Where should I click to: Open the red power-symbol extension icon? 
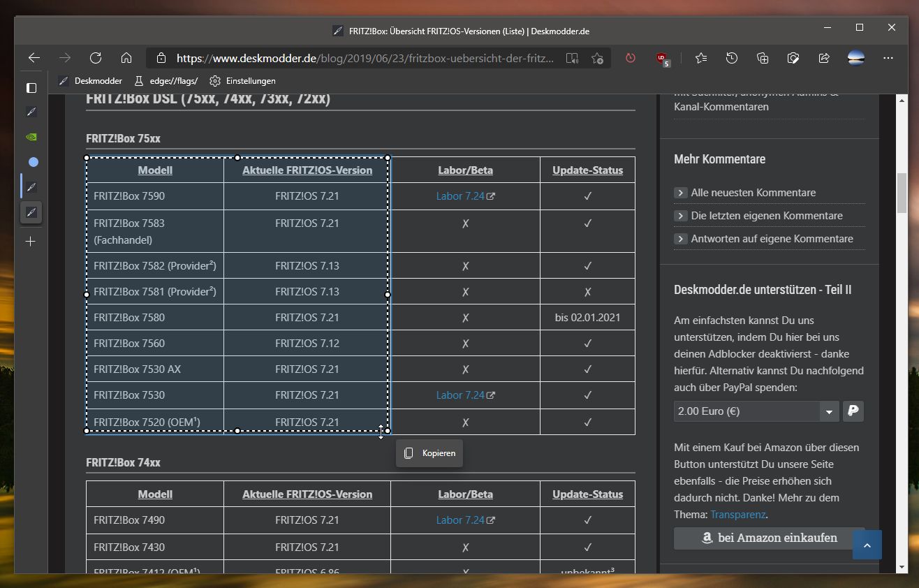[631, 58]
